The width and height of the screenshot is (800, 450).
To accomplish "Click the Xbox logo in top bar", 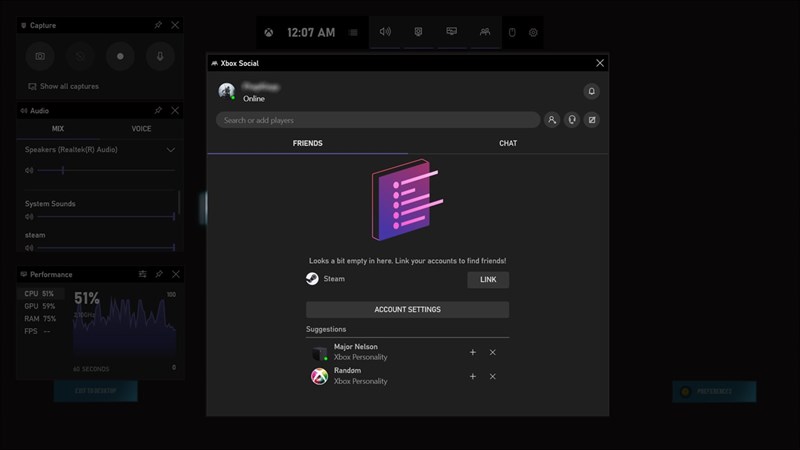I will coord(268,33).
